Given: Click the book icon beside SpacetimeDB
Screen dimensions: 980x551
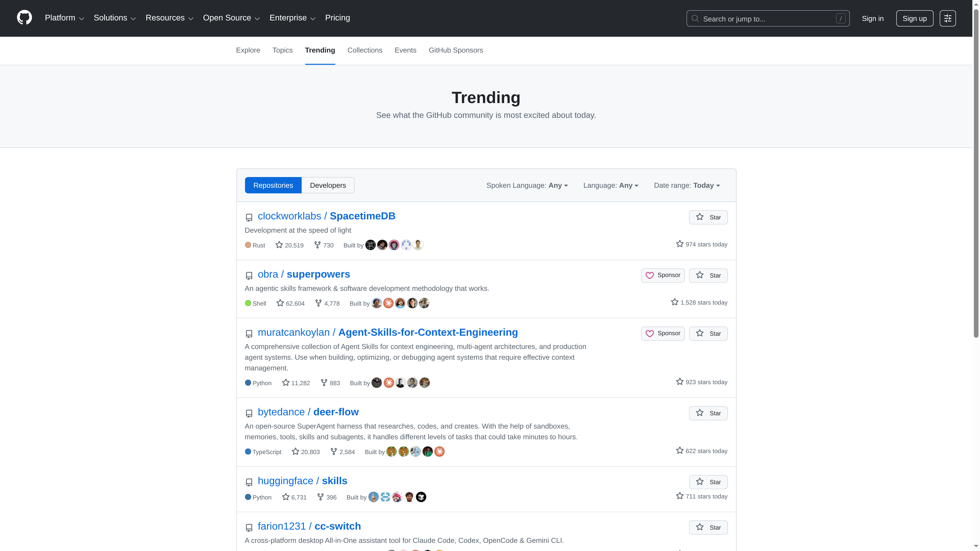Looking at the screenshot, I should [x=249, y=218].
